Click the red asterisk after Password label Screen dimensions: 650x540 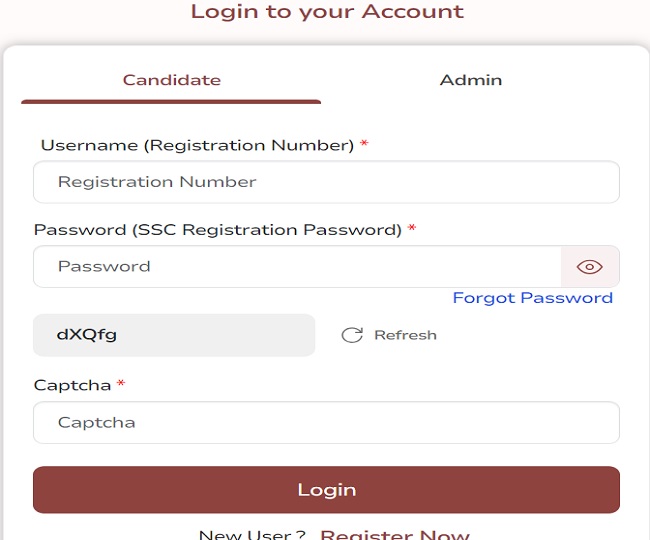click(x=412, y=229)
